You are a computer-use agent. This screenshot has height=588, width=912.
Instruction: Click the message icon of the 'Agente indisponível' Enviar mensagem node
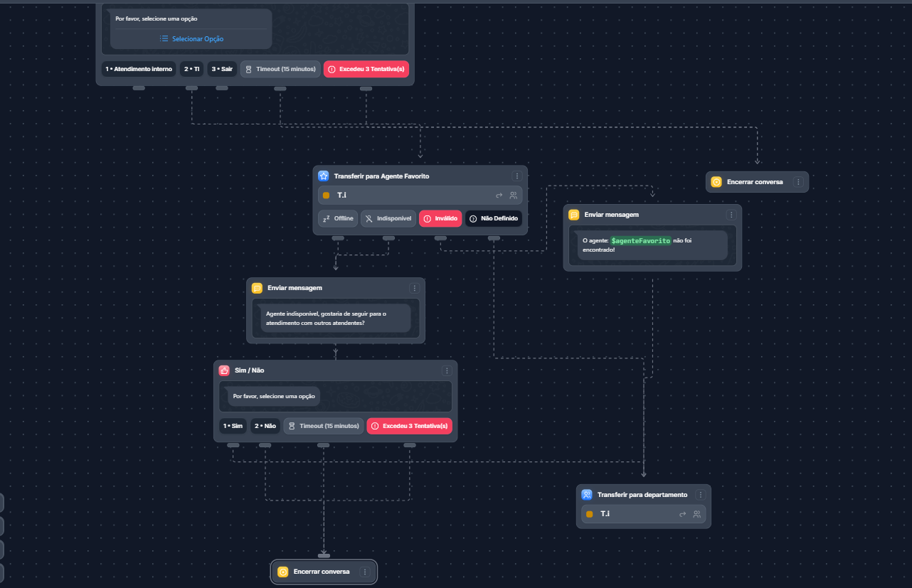tap(257, 288)
